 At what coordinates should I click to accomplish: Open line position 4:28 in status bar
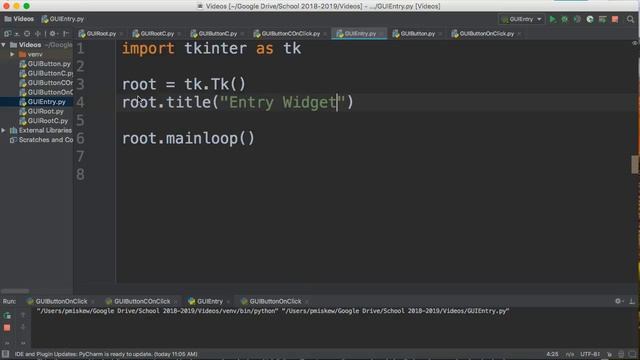(552, 354)
